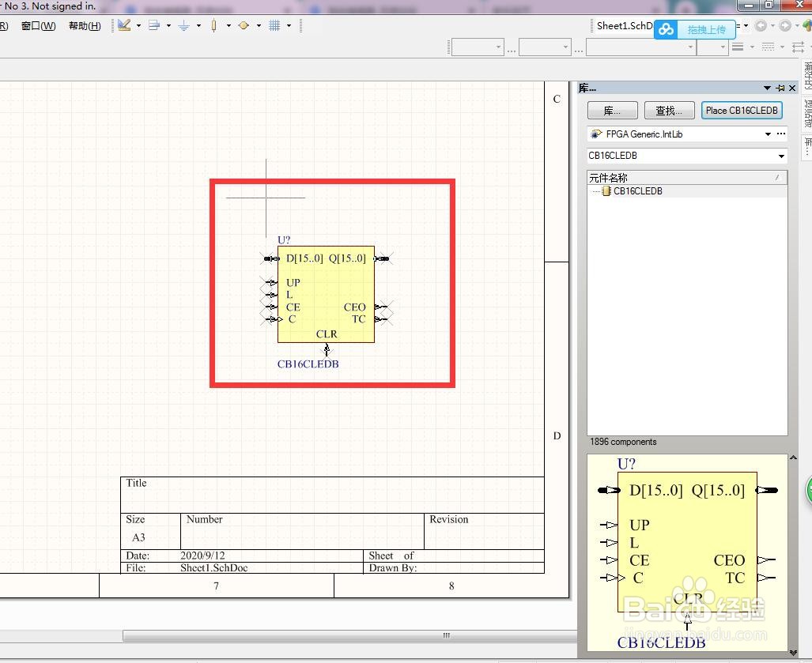Open the 库... vertical side tab on right edge
This screenshot has height=663, width=812.
807,146
